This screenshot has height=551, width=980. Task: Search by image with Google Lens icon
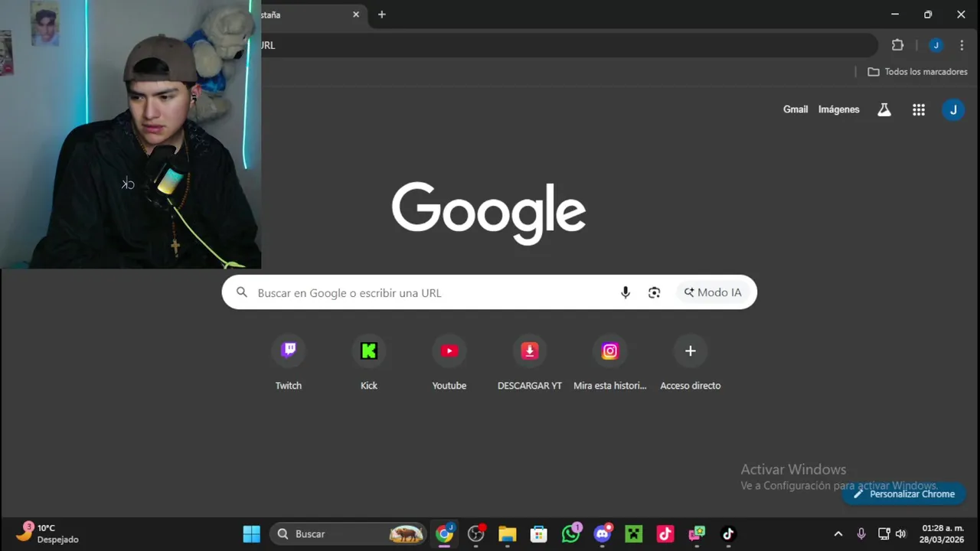(x=654, y=292)
